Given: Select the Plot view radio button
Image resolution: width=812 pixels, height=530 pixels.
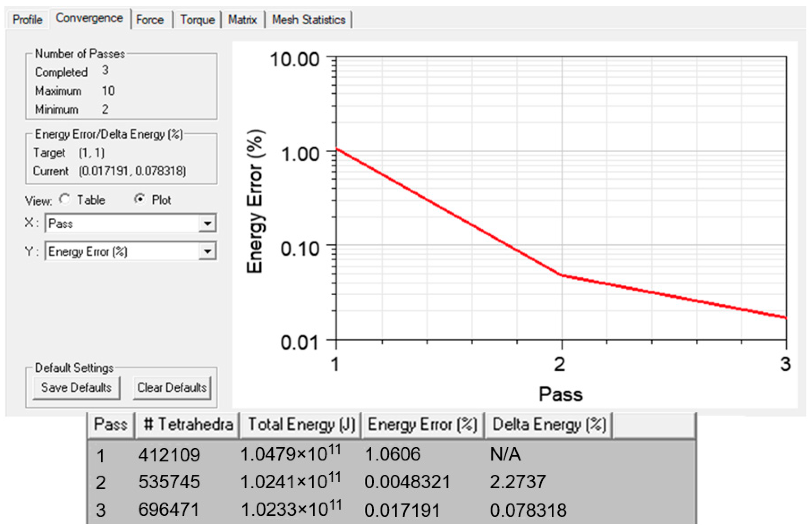Looking at the screenshot, I should point(140,199).
